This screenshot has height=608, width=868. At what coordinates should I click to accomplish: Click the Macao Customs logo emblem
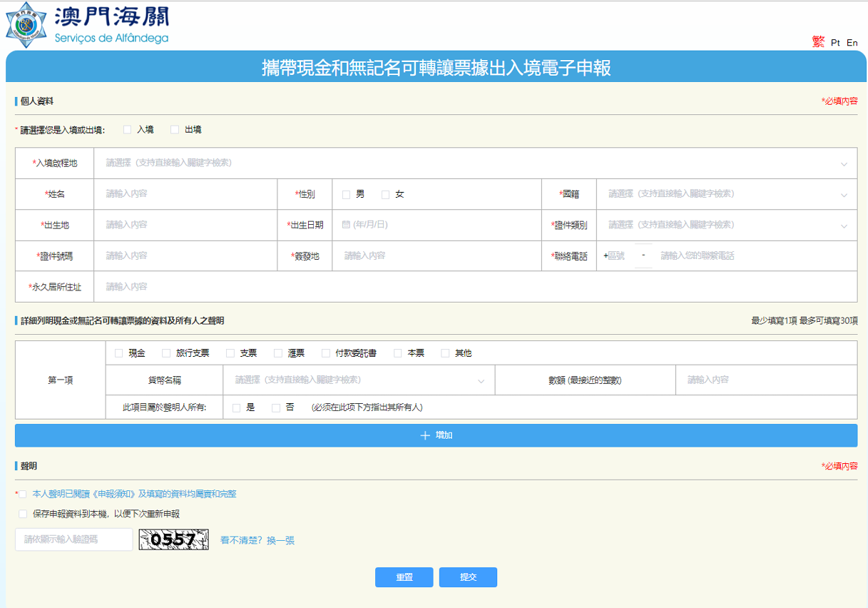tap(26, 26)
